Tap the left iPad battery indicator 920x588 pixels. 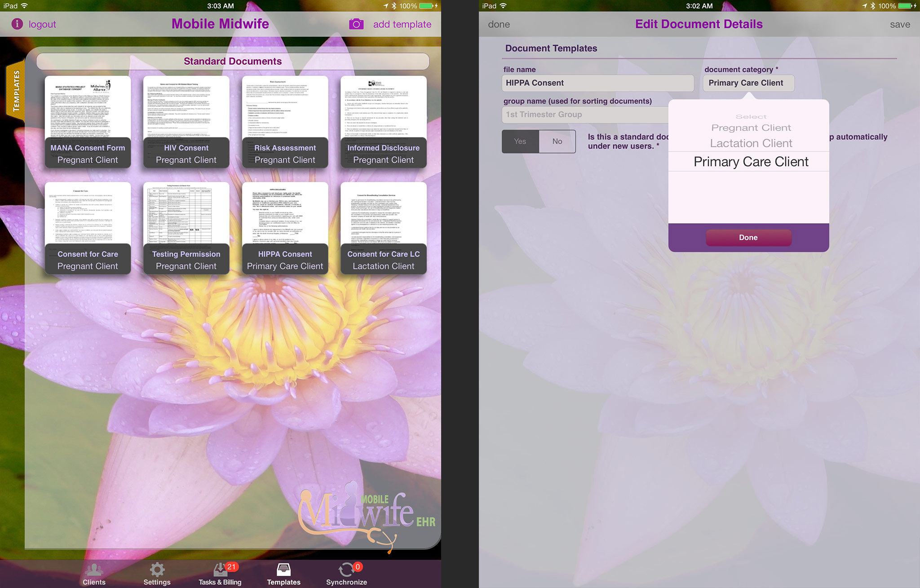[x=427, y=6]
